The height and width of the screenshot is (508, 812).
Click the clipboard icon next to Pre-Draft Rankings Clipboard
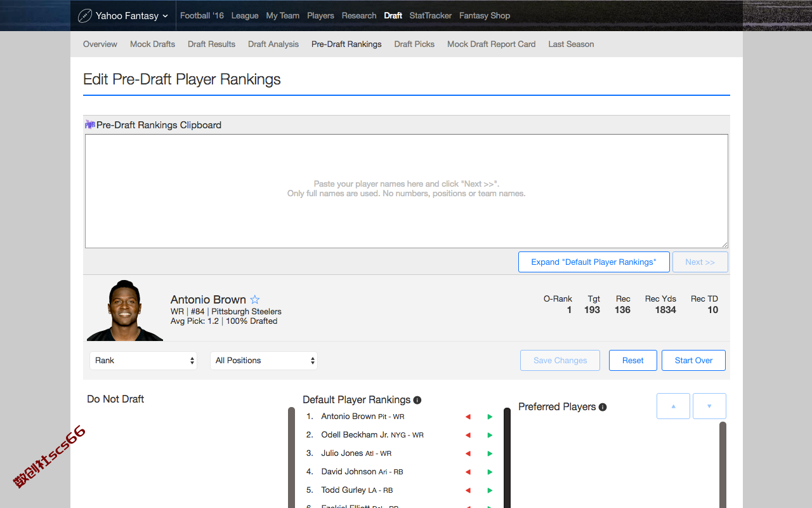90,124
